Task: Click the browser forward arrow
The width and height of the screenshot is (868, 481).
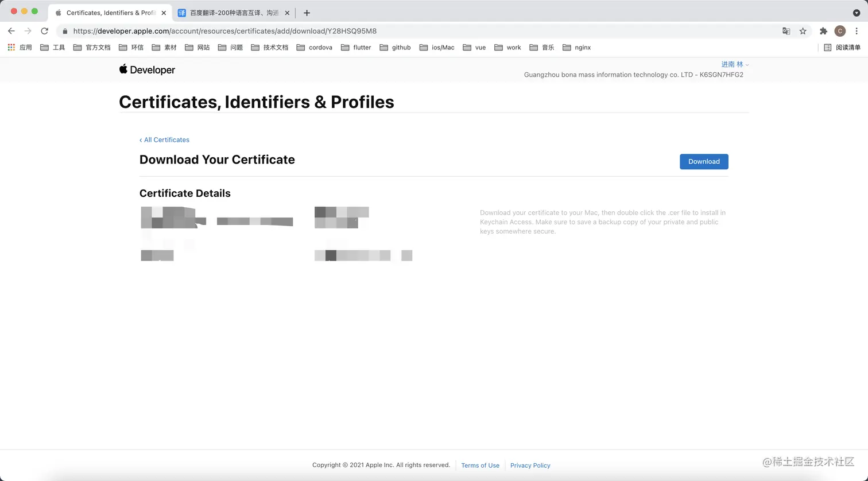Action: coord(28,31)
